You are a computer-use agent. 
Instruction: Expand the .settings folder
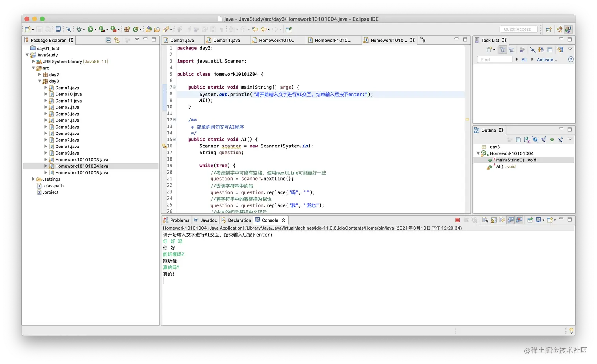[33, 179]
